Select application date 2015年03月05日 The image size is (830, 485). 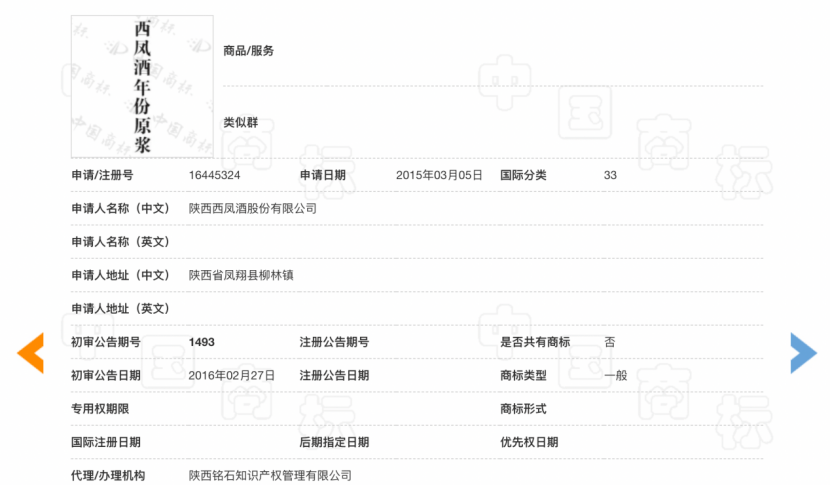coord(439,175)
